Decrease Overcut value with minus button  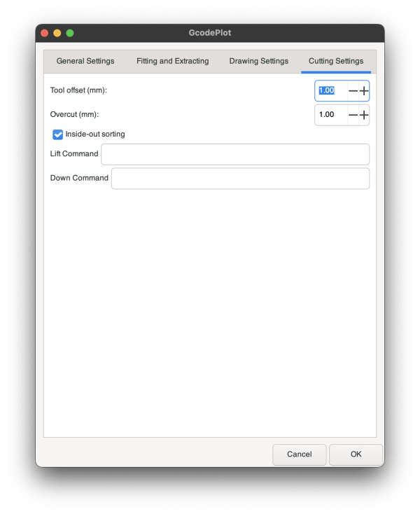pyautogui.click(x=353, y=115)
